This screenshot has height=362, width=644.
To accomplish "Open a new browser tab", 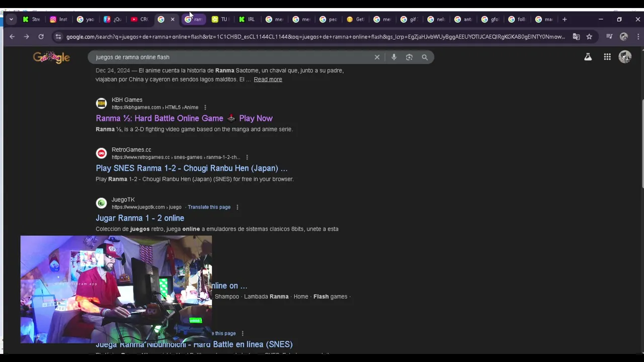I will [565, 19].
